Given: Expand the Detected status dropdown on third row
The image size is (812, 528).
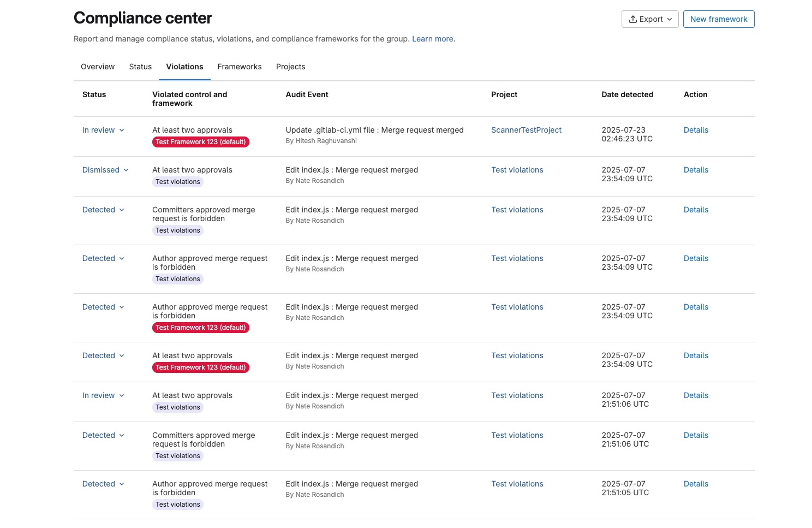Looking at the screenshot, I should click(x=103, y=210).
